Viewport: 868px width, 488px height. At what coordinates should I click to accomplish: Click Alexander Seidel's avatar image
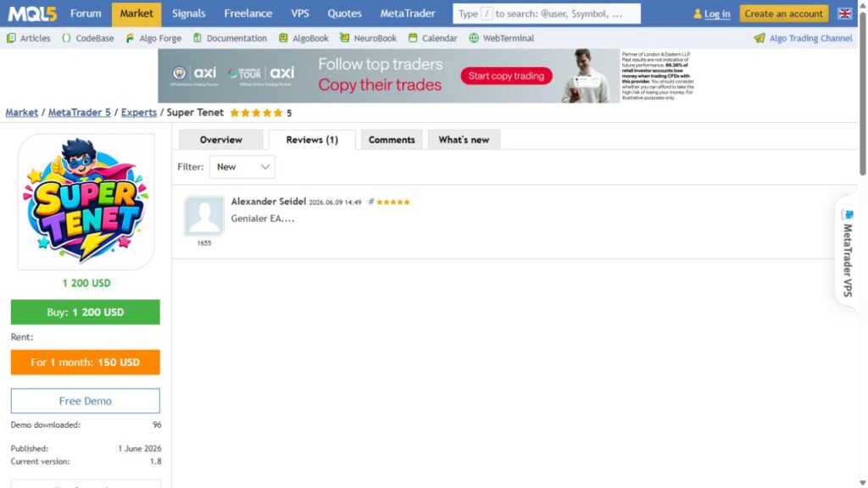coord(204,216)
